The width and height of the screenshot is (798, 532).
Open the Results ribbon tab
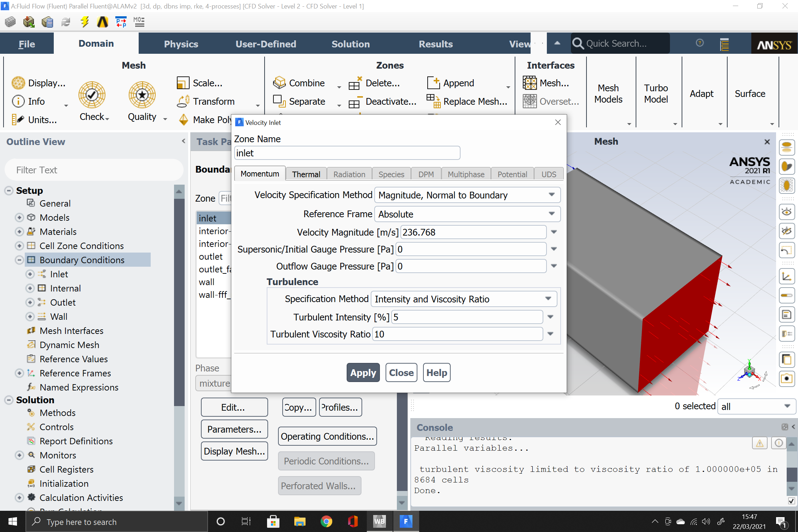click(x=435, y=44)
